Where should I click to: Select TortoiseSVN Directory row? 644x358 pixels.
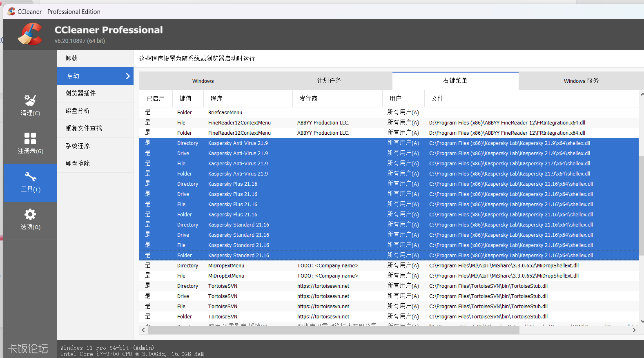[x=389, y=286]
